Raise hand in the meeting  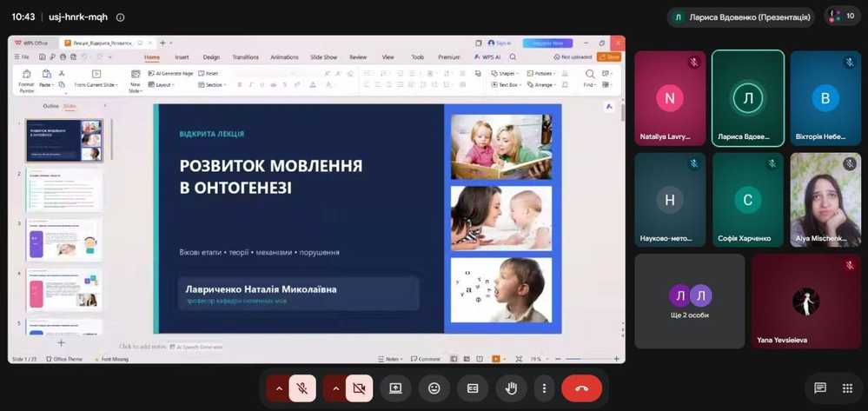(x=512, y=388)
